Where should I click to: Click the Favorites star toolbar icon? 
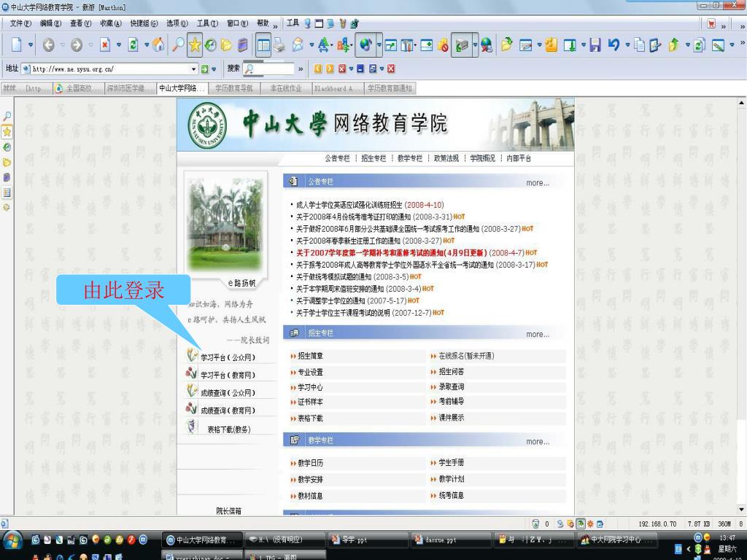195,45
